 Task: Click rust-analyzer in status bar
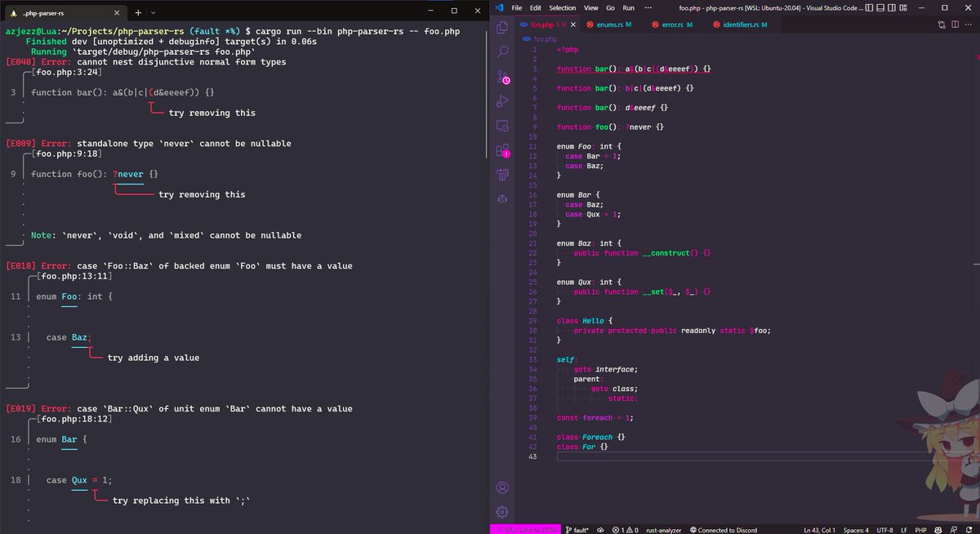[x=664, y=529]
